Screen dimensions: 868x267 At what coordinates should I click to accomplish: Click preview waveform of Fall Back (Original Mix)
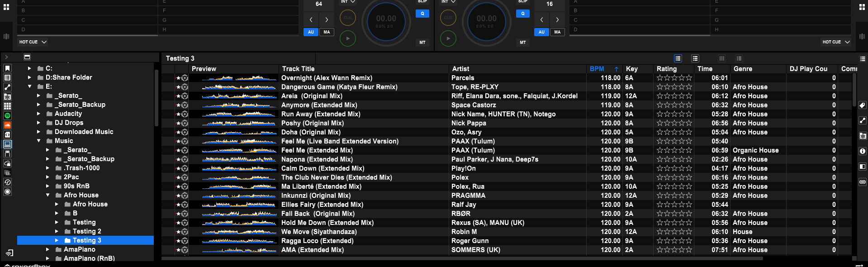[x=238, y=214]
